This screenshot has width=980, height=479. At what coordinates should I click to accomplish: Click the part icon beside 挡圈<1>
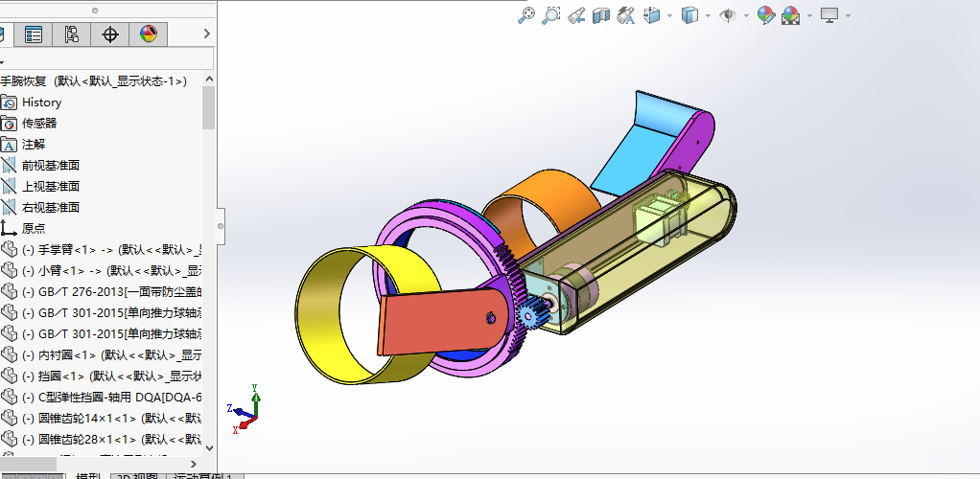point(9,376)
